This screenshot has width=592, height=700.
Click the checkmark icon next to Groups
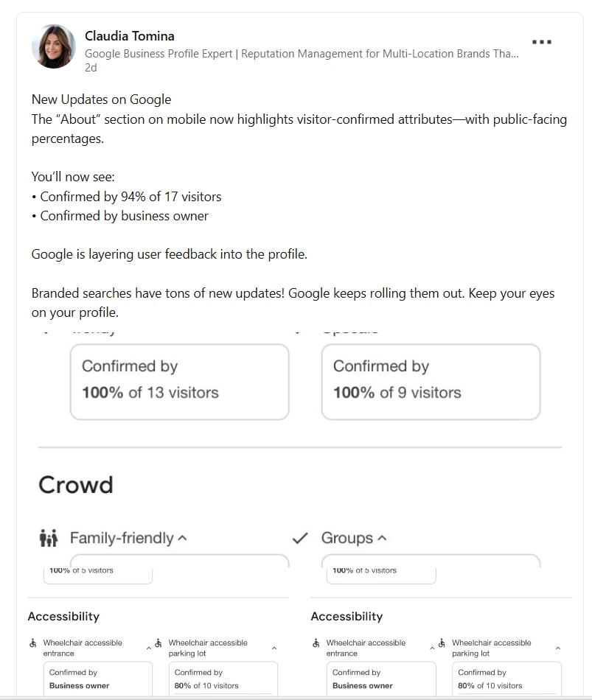[300, 539]
